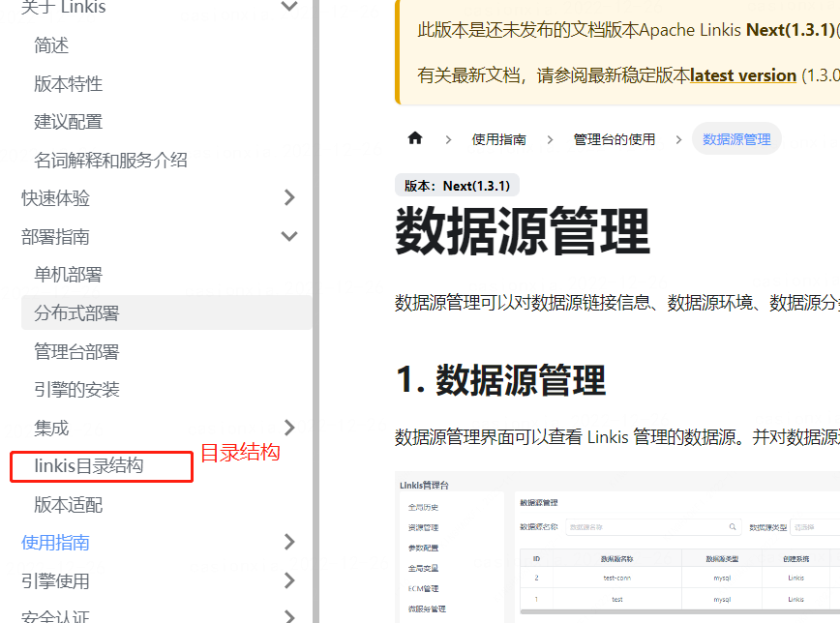Click the latest version link
840x623 pixels.
coord(743,75)
